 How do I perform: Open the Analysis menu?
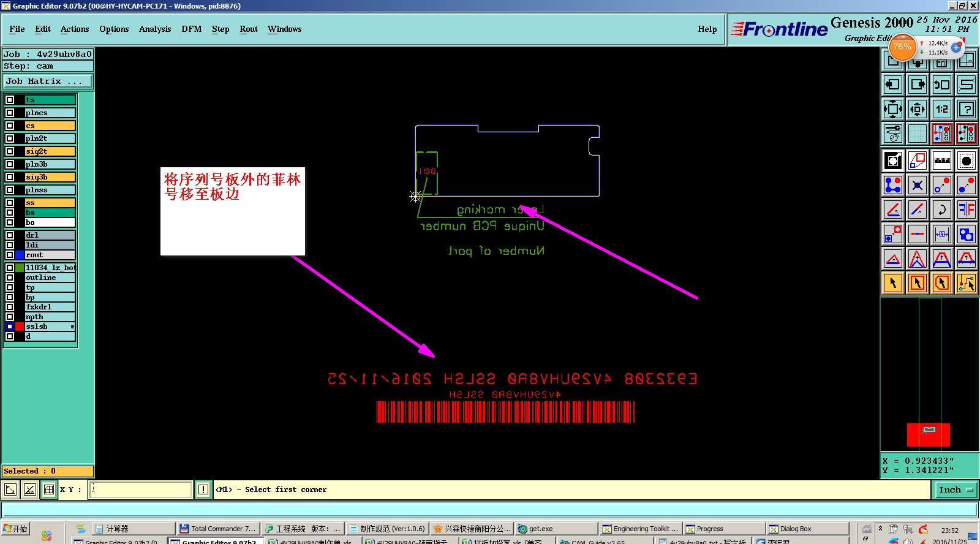pos(155,29)
